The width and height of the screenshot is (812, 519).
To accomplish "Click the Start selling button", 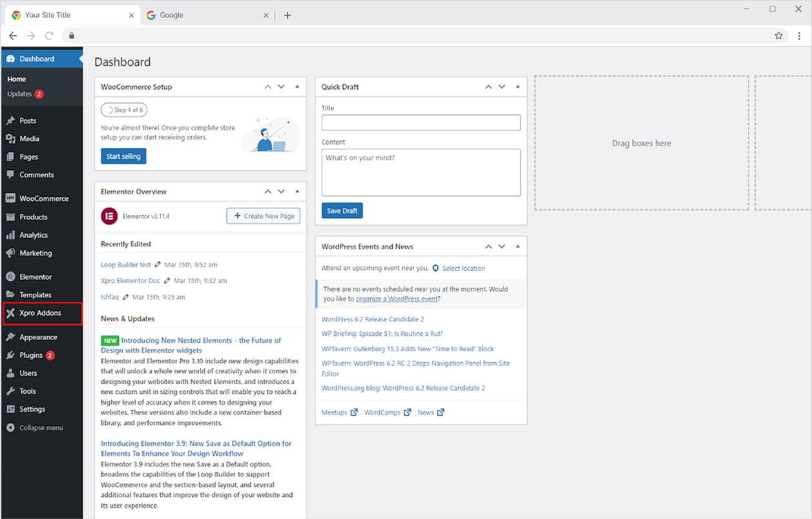I will click(x=123, y=156).
